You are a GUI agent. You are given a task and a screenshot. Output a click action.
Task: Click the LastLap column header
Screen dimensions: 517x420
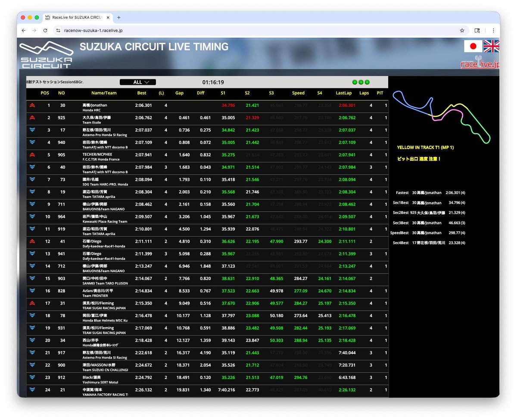[x=344, y=93]
